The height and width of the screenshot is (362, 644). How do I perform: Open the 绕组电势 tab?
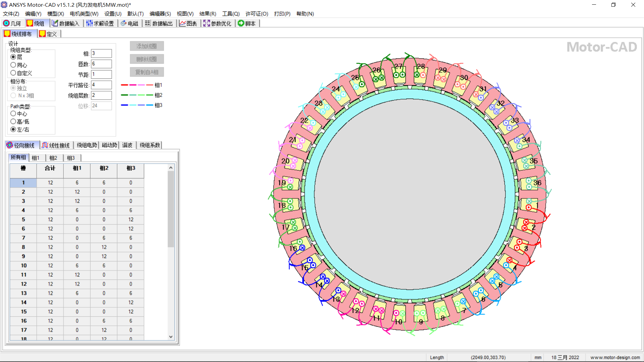(x=87, y=145)
